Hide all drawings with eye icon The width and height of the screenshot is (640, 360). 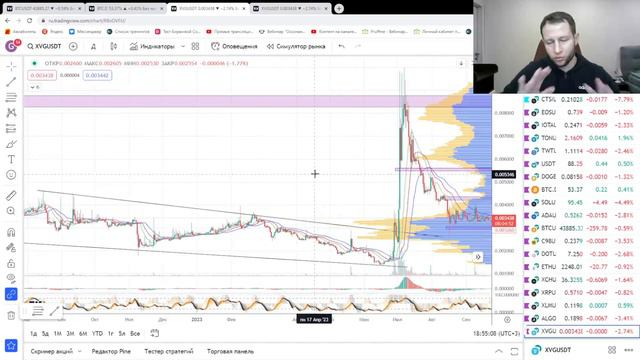click(x=11, y=279)
